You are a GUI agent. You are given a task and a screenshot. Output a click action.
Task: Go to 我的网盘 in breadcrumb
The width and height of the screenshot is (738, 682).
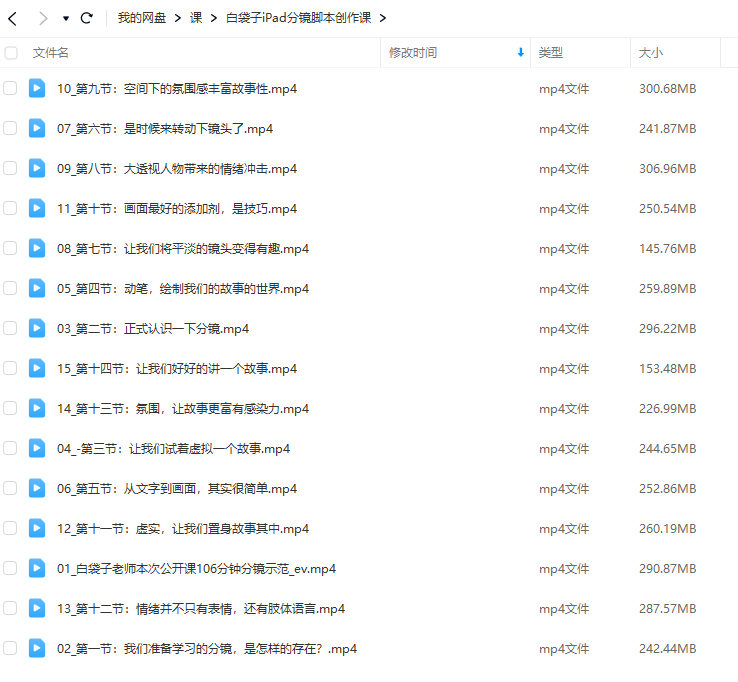[x=140, y=18]
